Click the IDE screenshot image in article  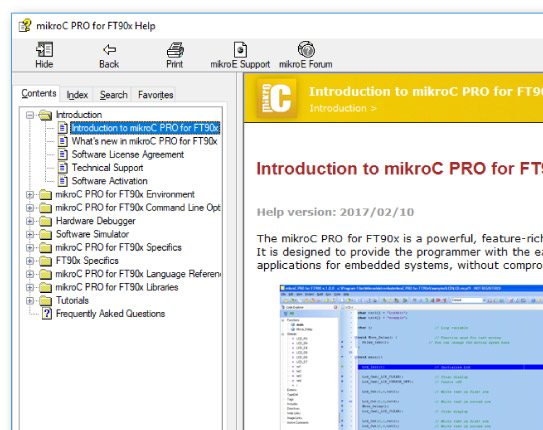pos(411,357)
